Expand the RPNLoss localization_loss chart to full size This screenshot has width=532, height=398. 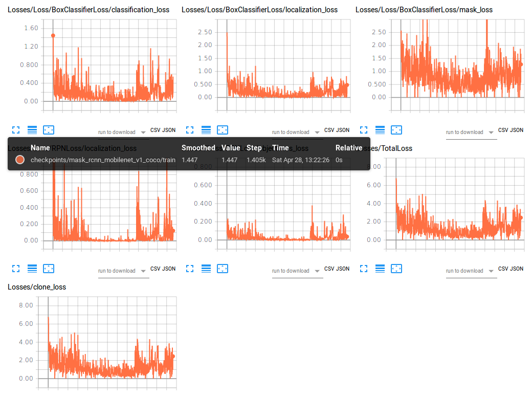pyautogui.click(x=16, y=269)
